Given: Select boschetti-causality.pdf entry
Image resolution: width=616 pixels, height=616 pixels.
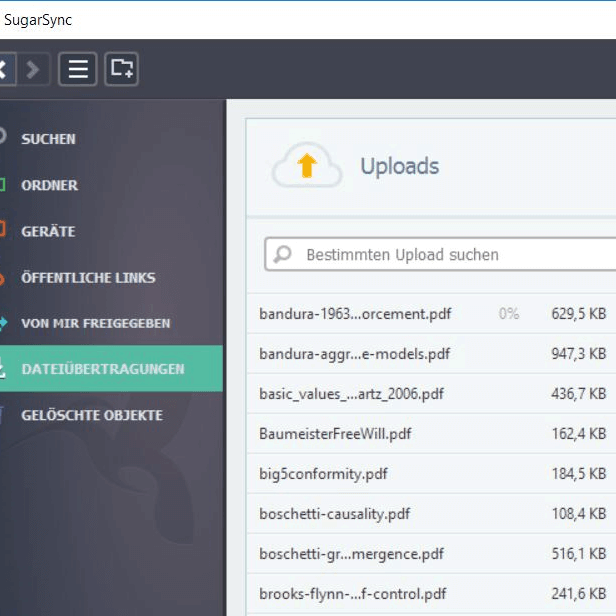Looking at the screenshot, I should pos(334,514).
